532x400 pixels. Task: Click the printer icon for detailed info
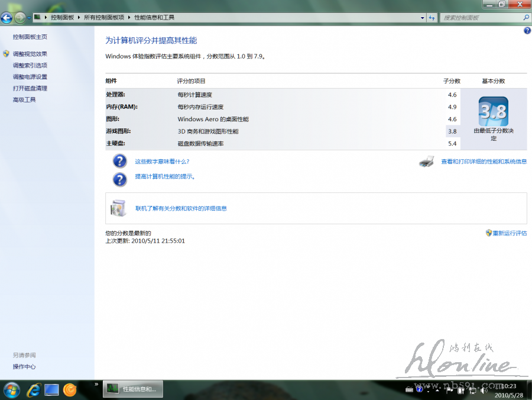point(427,161)
